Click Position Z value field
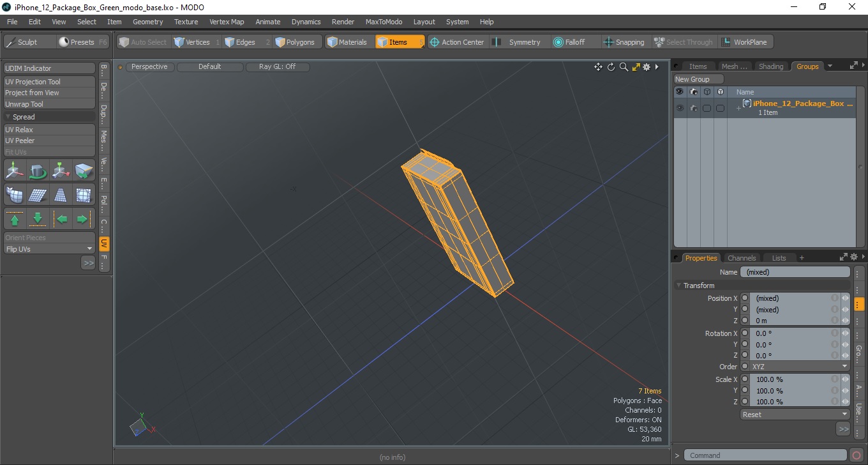868x465 pixels. 790,321
